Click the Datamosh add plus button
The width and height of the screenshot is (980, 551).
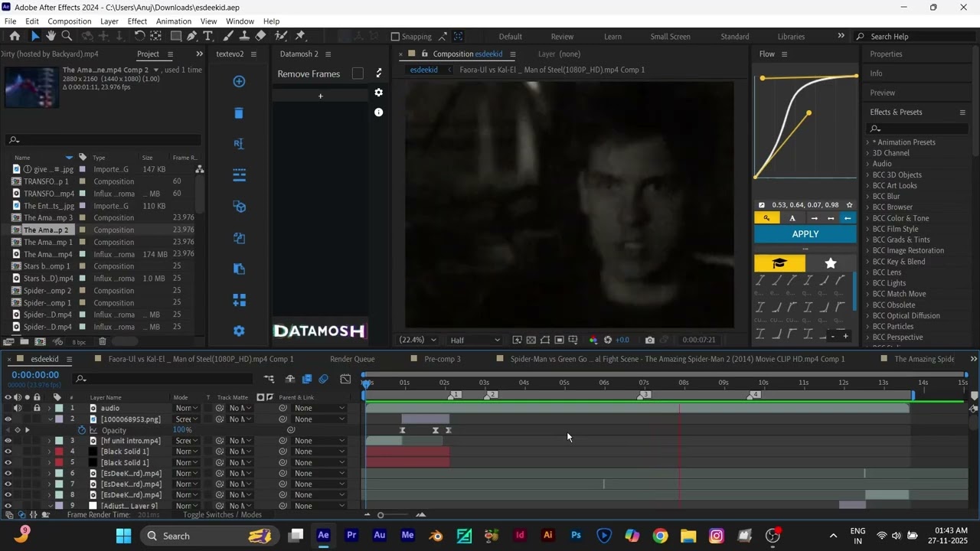coord(321,96)
